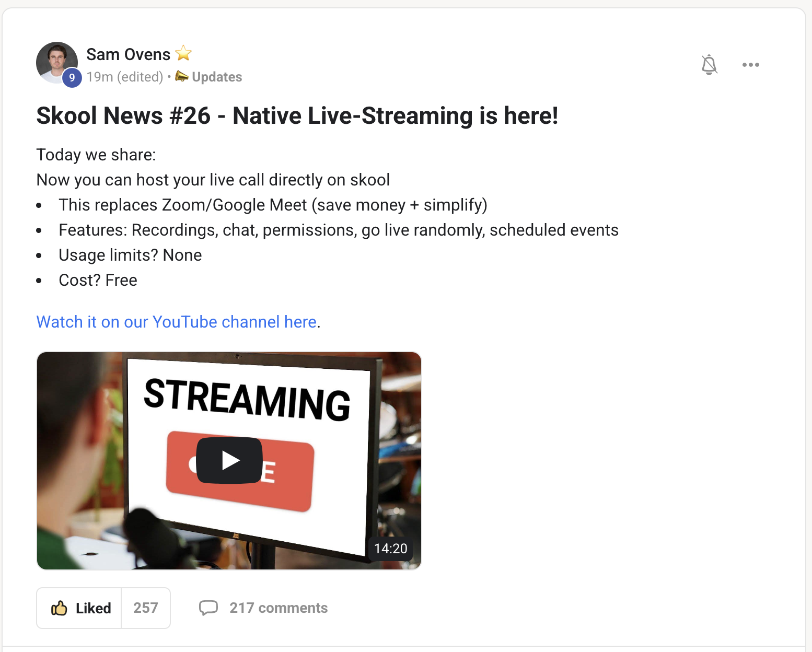812x652 pixels.
Task: Expand the edited timestamp details
Action: coord(125,76)
